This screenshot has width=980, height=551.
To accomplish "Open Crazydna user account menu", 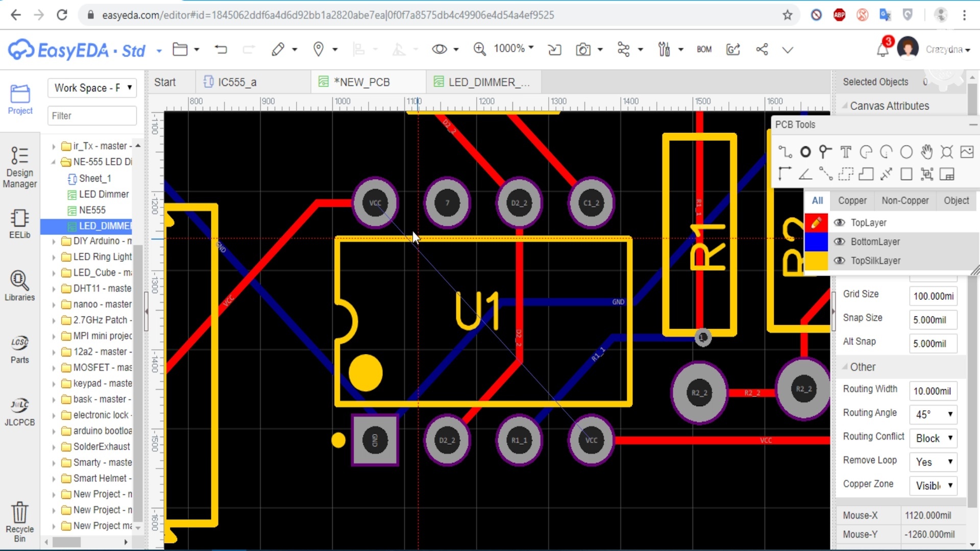I will coord(947,49).
